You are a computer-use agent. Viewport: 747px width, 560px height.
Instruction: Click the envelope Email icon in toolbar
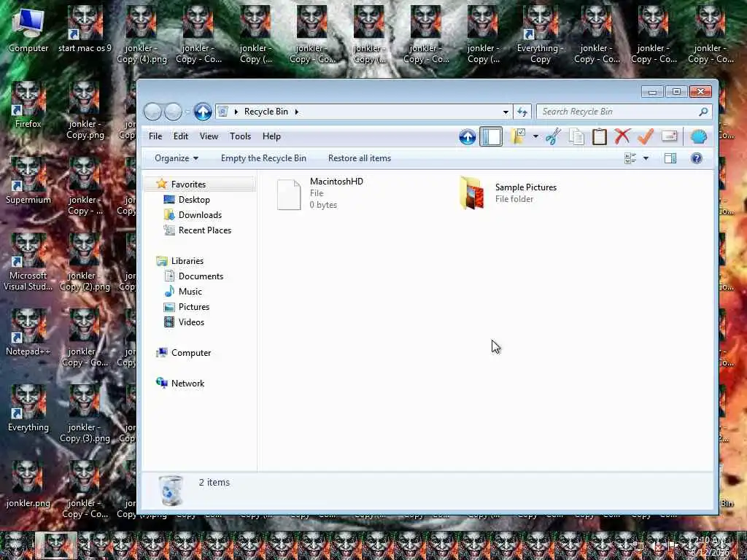670,136
